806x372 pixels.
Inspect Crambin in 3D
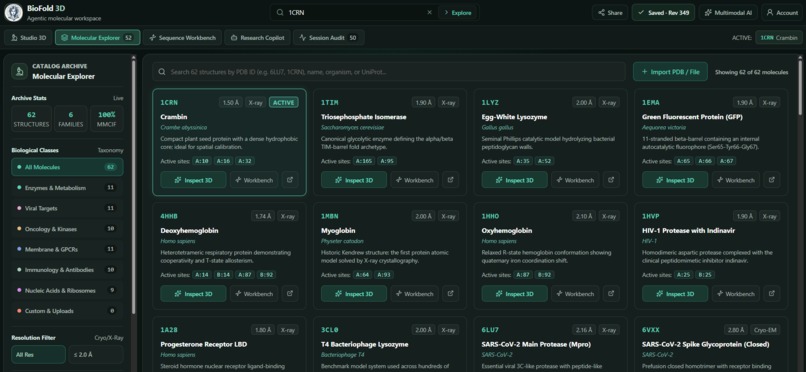tap(193, 180)
